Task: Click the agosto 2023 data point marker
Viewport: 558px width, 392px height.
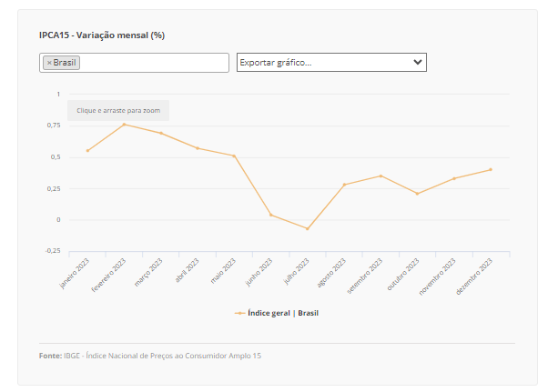Action: [344, 185]
